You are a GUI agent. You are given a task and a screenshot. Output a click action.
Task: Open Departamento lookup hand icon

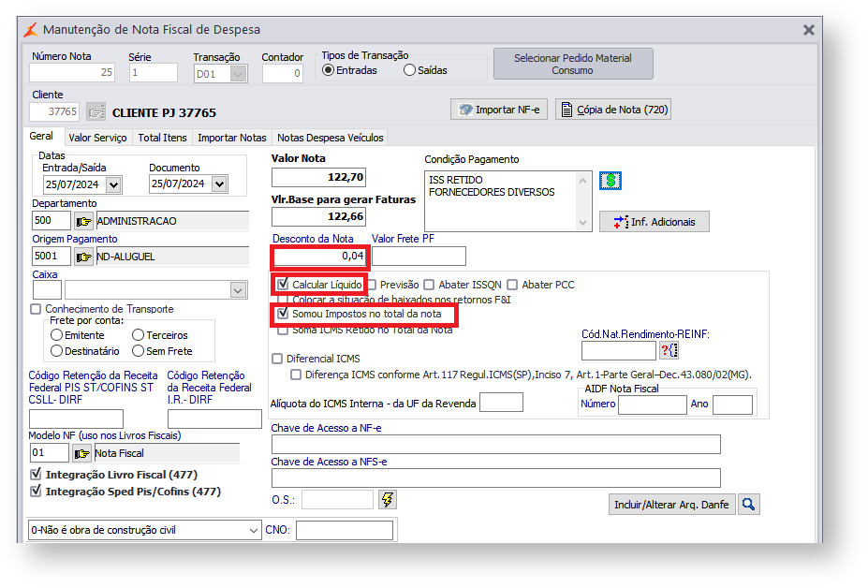[x=84, y=221]
